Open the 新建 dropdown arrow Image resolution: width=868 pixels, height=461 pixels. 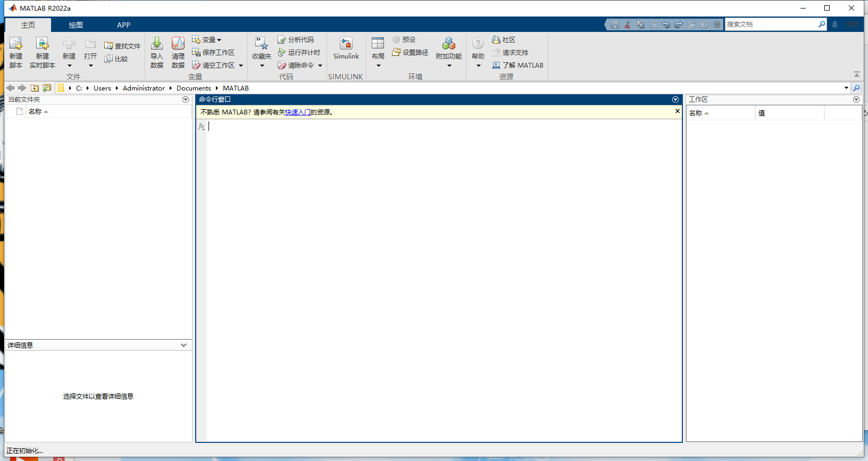pos(69,66)
